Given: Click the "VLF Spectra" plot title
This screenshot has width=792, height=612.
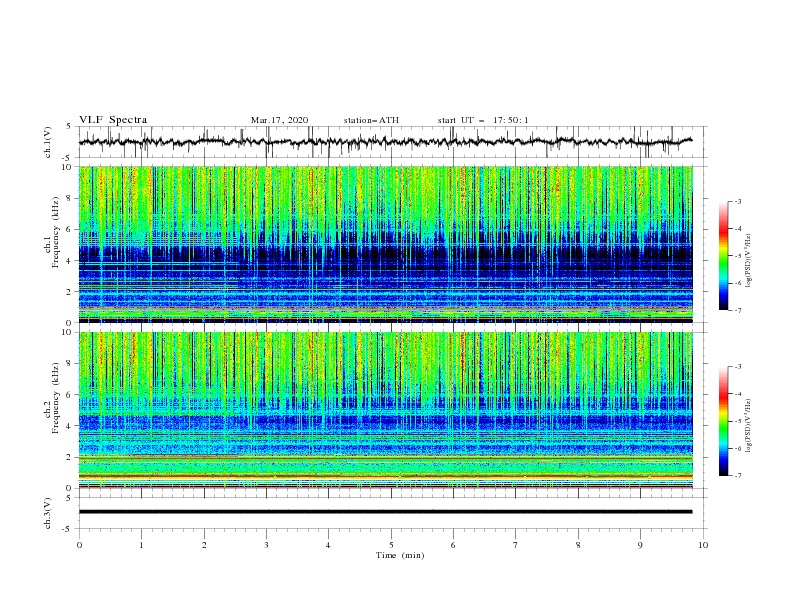Looking at the screenshot, I should 113,120.
